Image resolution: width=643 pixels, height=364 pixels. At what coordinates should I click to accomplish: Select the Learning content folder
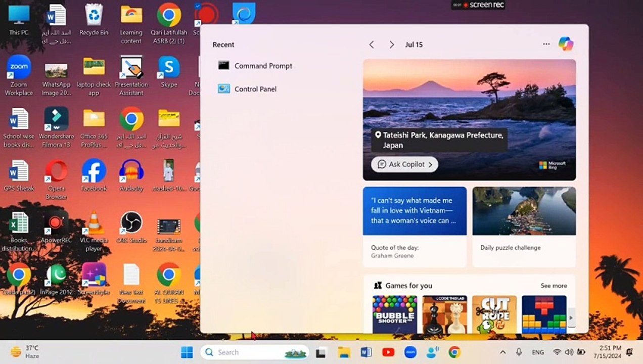pyautogui.click(x=131, y=24)
